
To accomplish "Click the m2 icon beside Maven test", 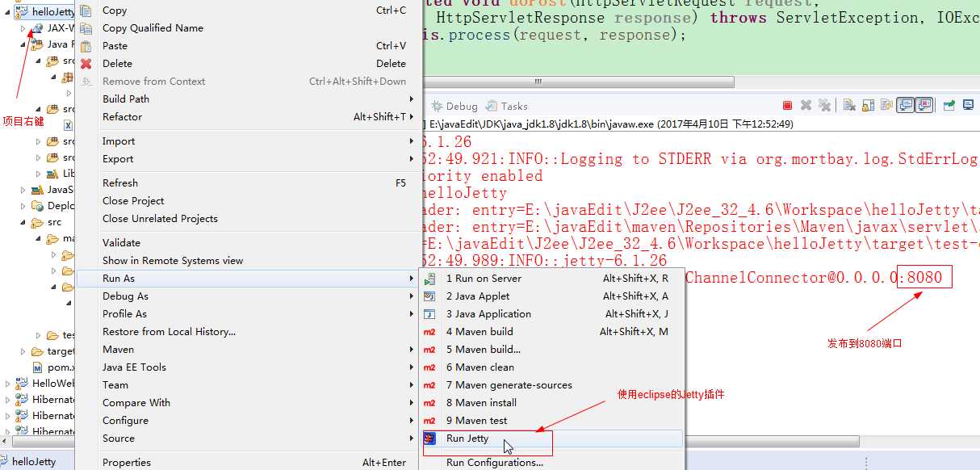I will point(430,421).
